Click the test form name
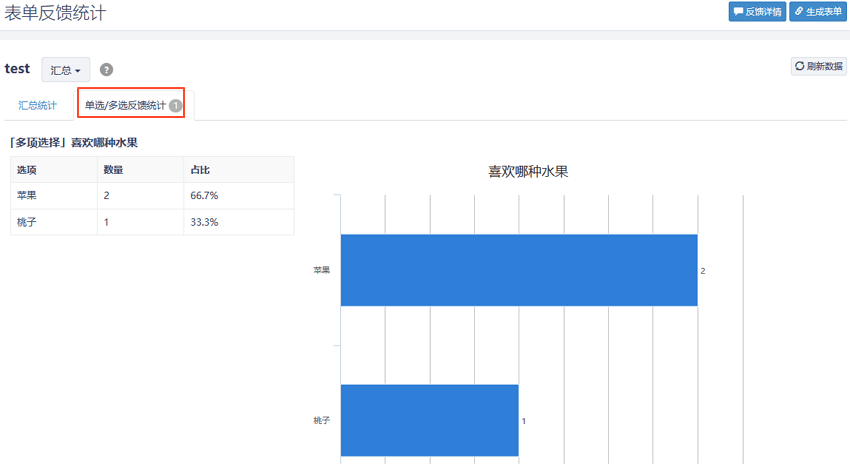 coord(17,69)
